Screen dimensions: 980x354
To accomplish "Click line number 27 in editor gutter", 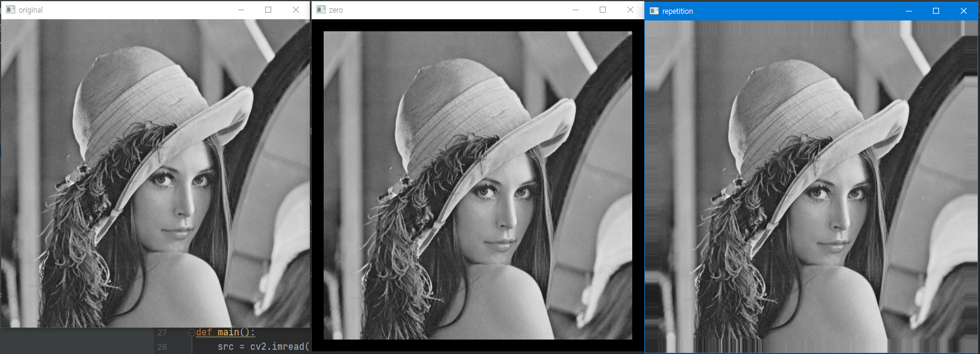I will pos(162,332).
